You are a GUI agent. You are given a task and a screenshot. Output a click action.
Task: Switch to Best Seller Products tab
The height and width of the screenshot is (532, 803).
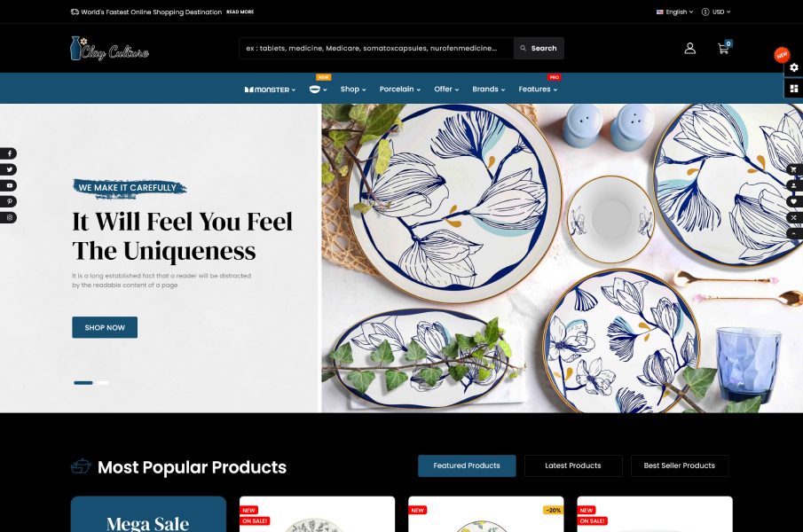[x=679, y=465]
